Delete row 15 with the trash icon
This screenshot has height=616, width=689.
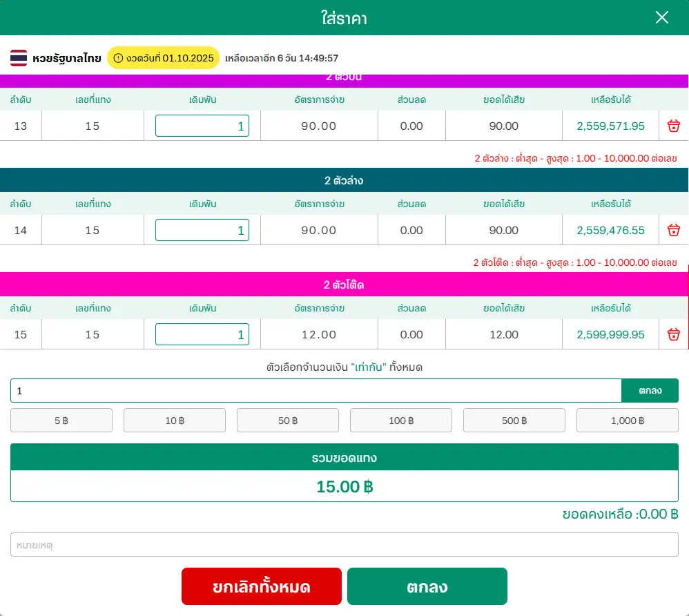(674, 334)
